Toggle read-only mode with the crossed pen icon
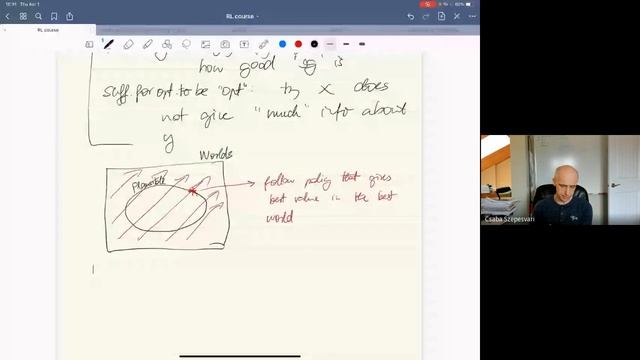 457,16
